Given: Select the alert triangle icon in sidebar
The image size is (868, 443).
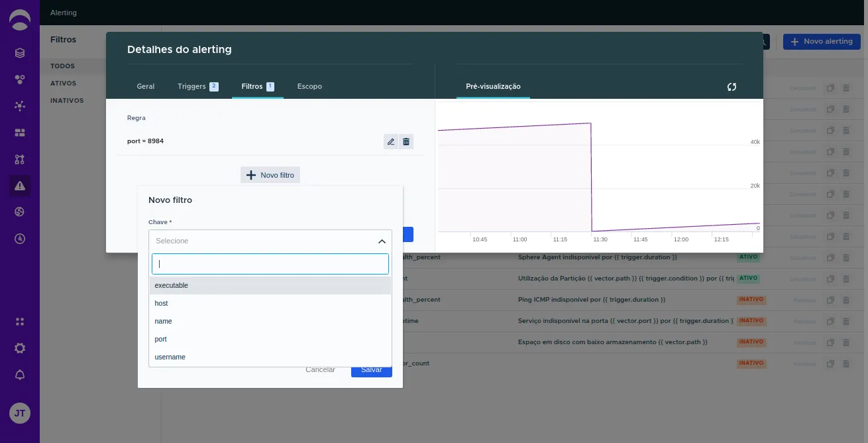Looking at the screenshot, I should pos(20,186).
